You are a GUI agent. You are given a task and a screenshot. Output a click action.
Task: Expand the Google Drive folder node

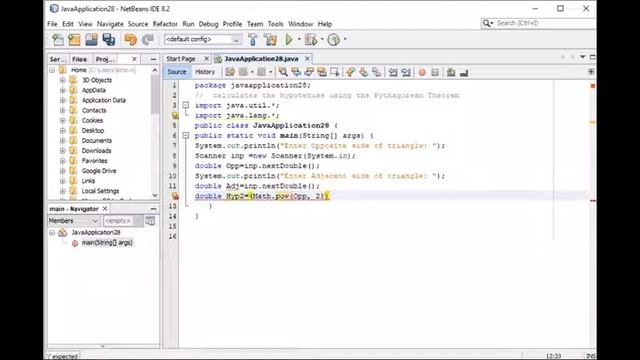tap(62, 171)
